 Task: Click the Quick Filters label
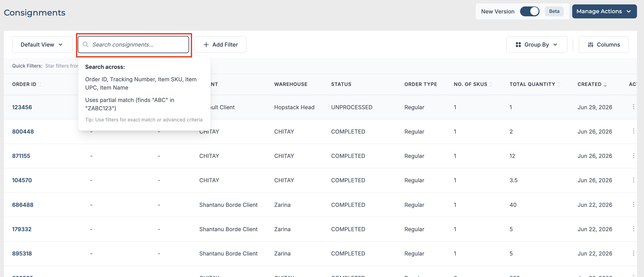point(27,66)
